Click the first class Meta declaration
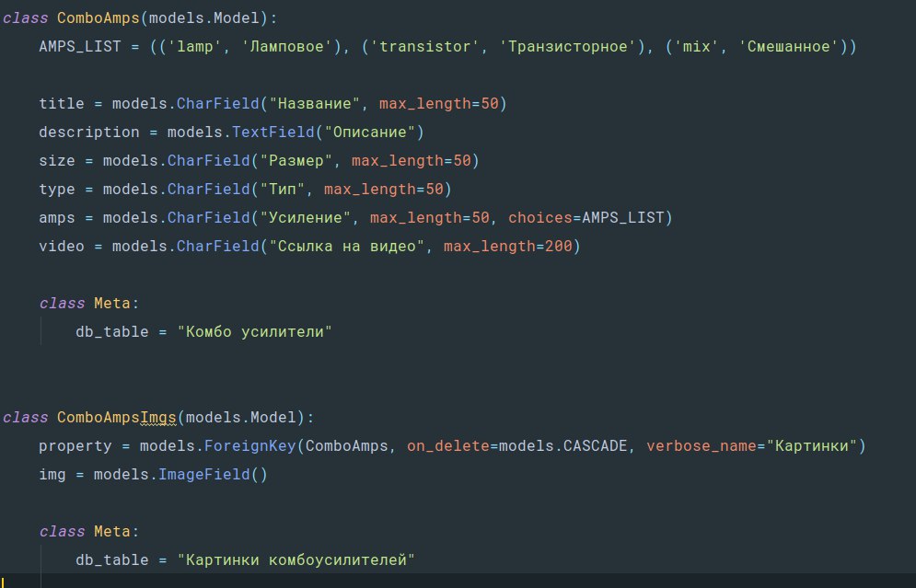This screenshot has height=588, width=916. pos(88,304)
